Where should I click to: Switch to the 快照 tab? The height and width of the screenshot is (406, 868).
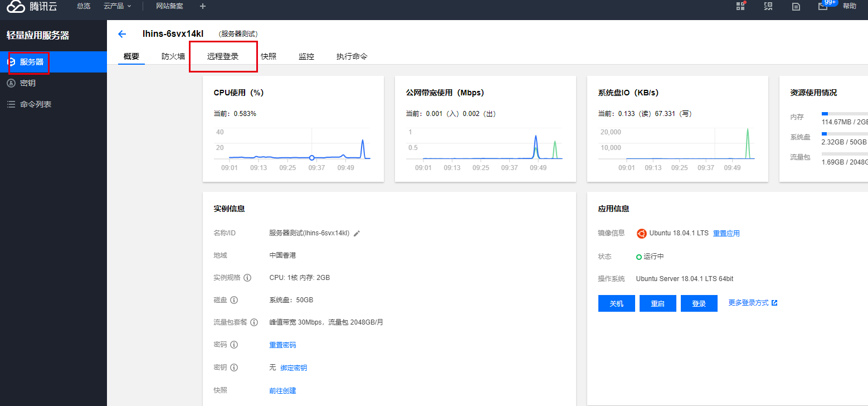[x=269, y=56]
